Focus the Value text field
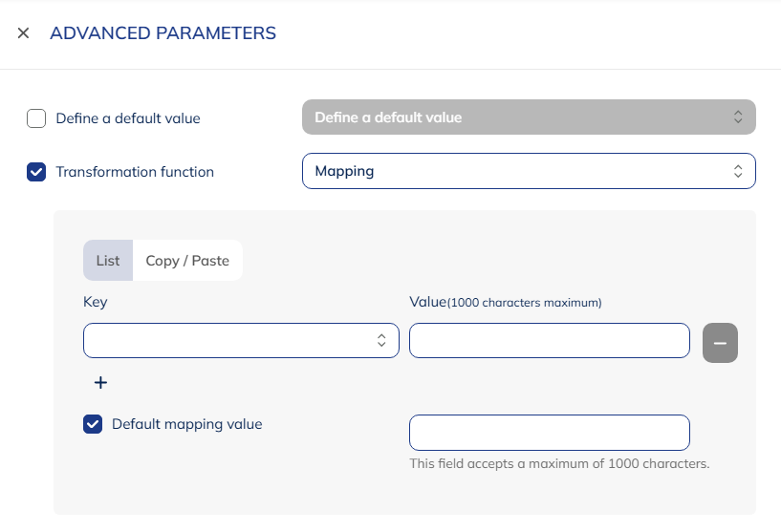Screen dimensions: 781x532 549,340
